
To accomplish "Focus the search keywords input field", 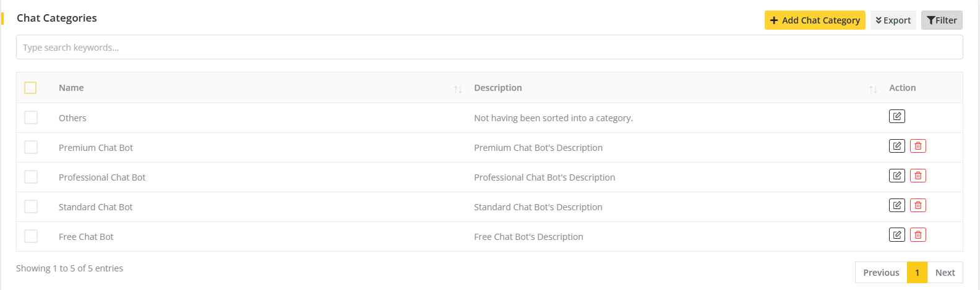I will pos(489,48).
